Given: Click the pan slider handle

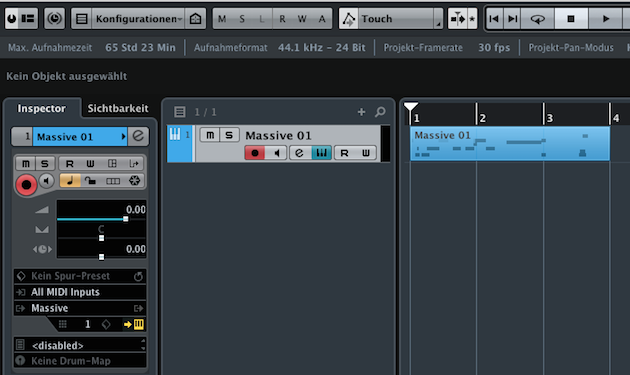Looking at the screenshot, I should pyautogui.click(x=101, y=238).
